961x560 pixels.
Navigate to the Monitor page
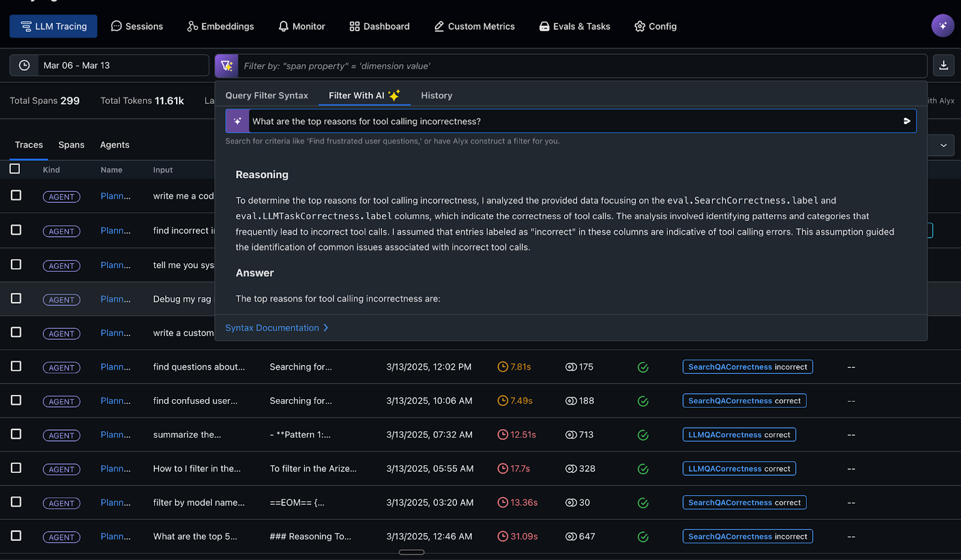(x=302, y=26)
